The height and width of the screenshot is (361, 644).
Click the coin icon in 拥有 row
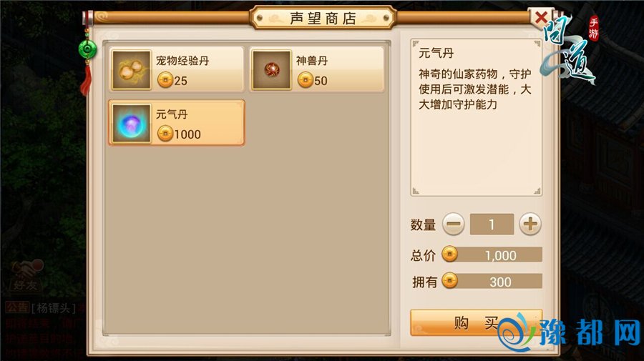point(450,281)
